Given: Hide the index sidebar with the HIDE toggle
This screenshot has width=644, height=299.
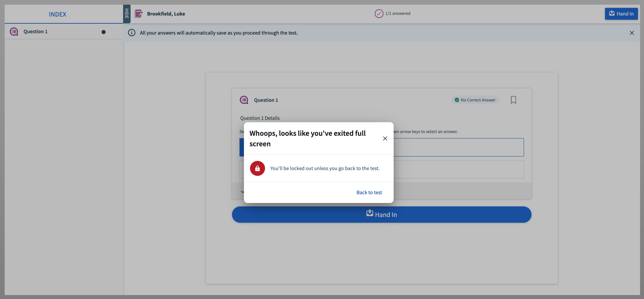Looking at the screenshot, I should click(x=127, y=14).
